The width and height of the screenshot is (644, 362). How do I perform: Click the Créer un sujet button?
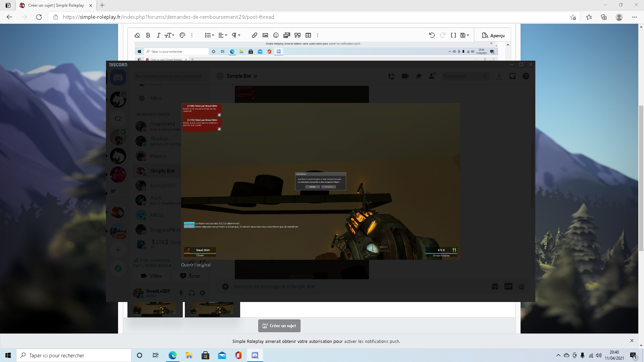(279, 326)
